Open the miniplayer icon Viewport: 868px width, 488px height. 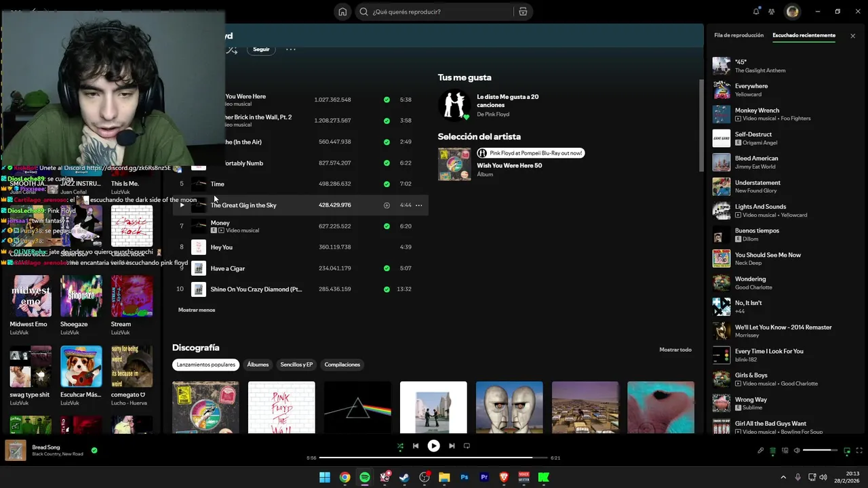[847, 450]
